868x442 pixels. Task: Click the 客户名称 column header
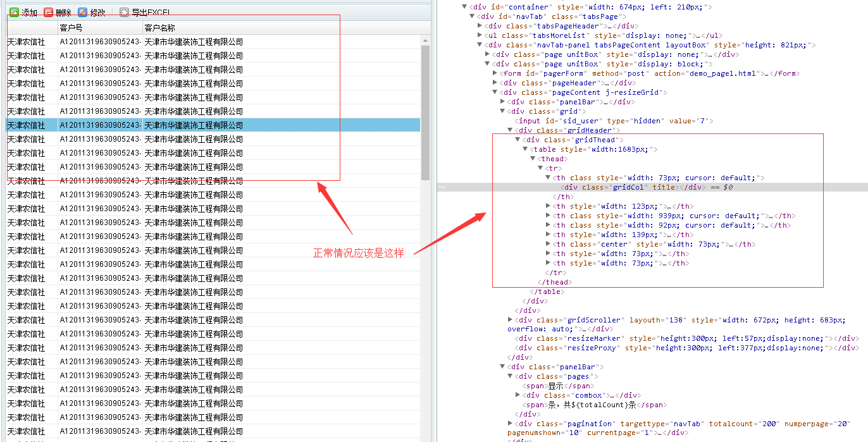(x=159, y=28)
